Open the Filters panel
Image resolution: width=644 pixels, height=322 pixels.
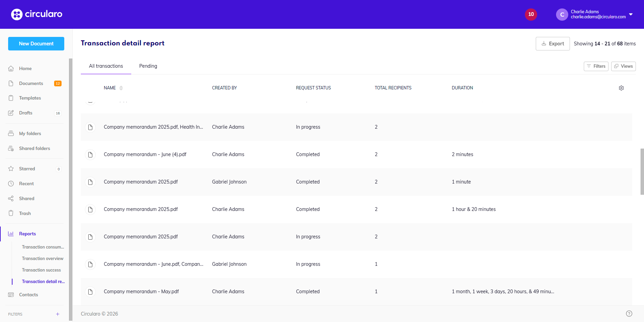(596, 66)
